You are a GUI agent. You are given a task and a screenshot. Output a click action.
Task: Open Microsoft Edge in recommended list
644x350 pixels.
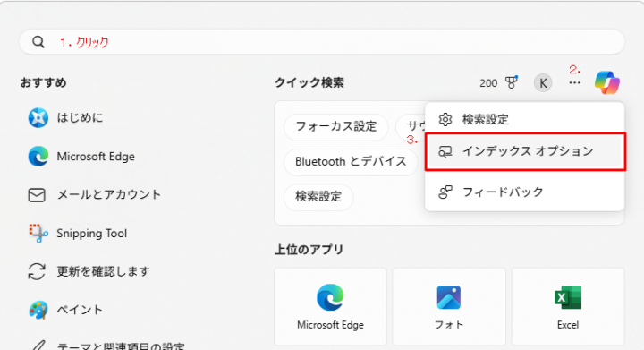(96, 157)
